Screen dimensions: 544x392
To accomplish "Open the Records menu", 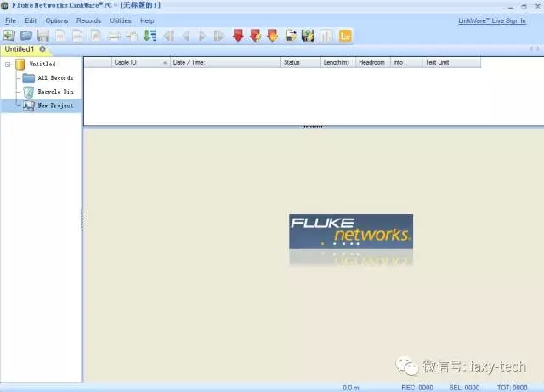I will [88, 20].
